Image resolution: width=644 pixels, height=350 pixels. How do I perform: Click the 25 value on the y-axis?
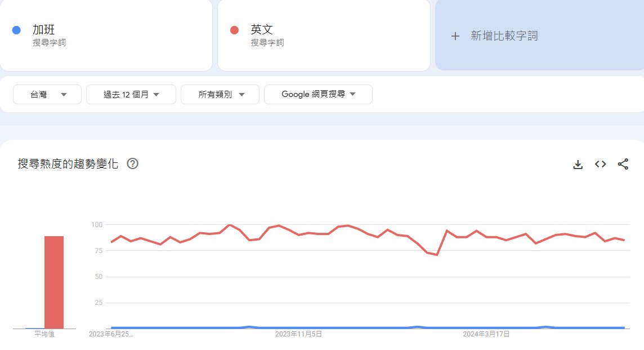click(99, 302)
